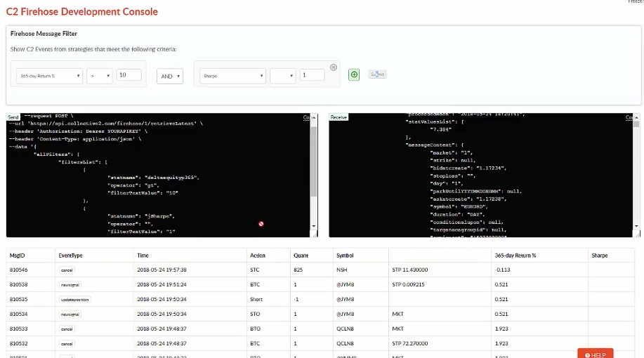Click the Time column header
Image resolution: width=644 pixels, height=358 pixels.
[143, 256]
